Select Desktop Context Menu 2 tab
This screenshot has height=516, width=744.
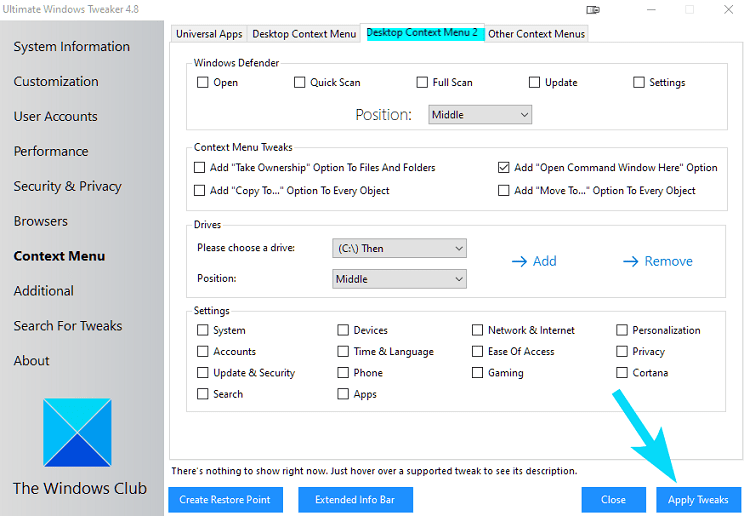[422, 33]
